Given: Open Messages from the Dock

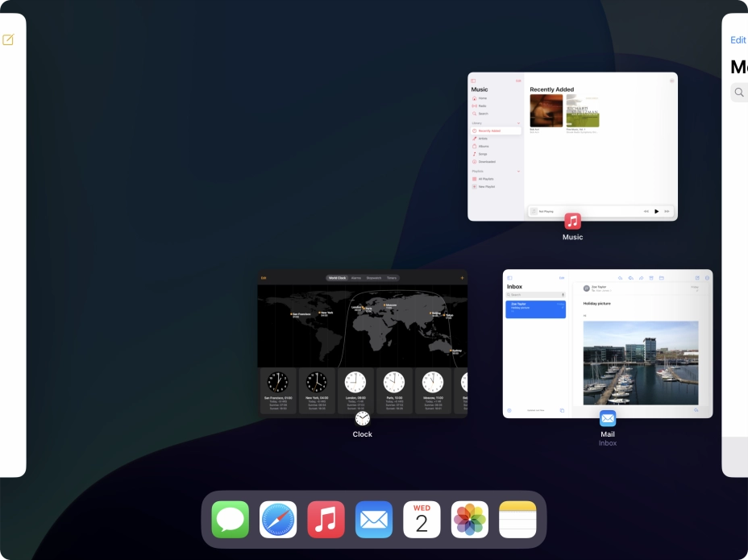Looking at the screenshot, I should tap(230, 518).
